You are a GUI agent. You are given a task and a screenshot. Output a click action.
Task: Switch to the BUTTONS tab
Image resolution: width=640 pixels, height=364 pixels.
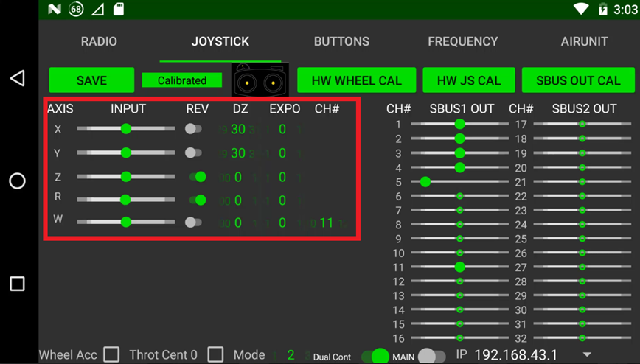coord(341,41)
